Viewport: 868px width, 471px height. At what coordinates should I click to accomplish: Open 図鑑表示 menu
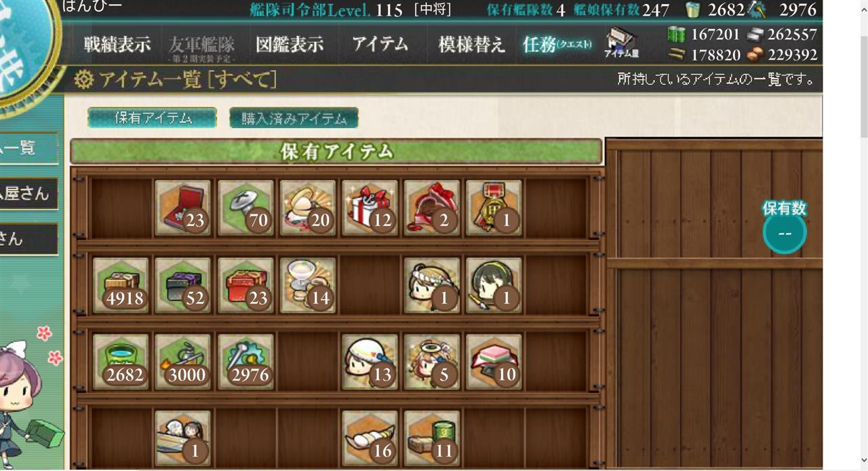point(290,45)
